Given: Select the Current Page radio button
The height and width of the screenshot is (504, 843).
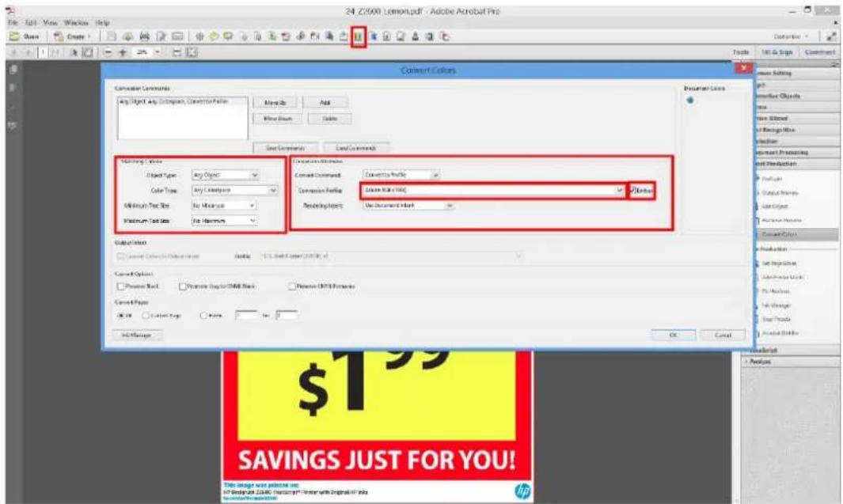Looking at the screenshot, I should pos(145,316).
